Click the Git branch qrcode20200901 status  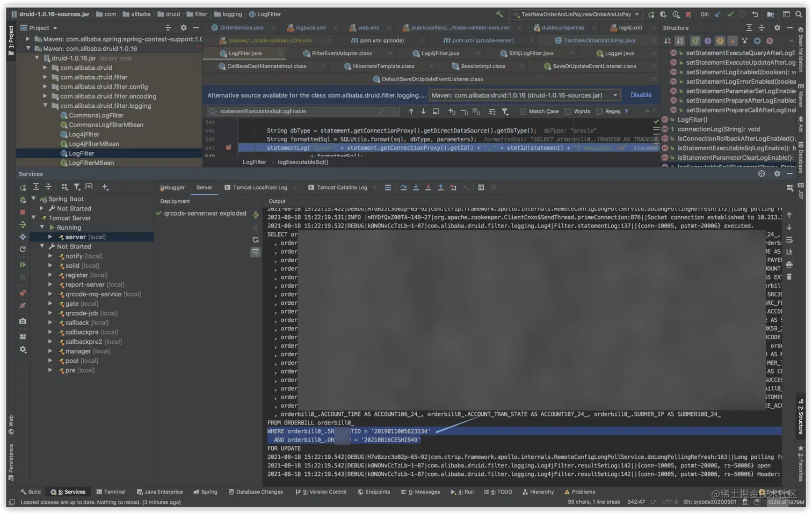click(x=710, y=502)
